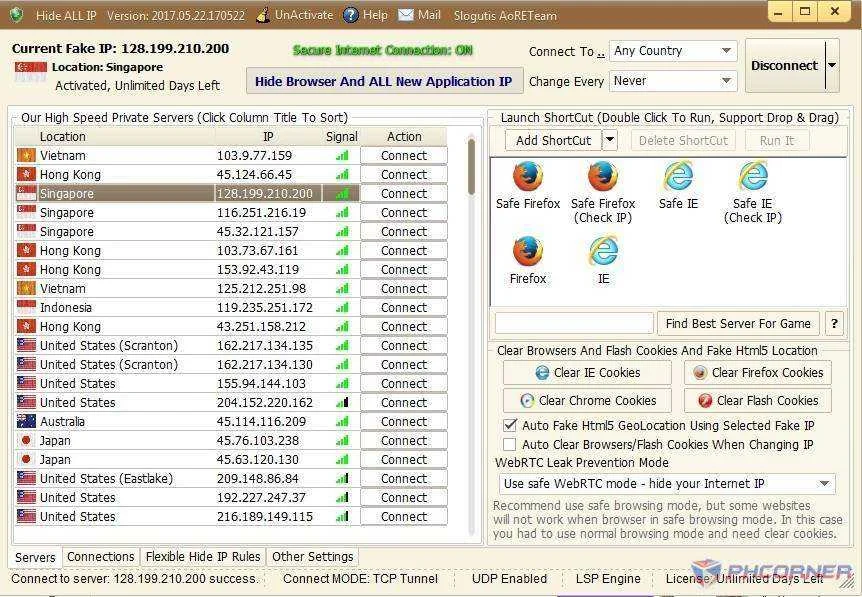Click the Connect To label link

(566, 52)
